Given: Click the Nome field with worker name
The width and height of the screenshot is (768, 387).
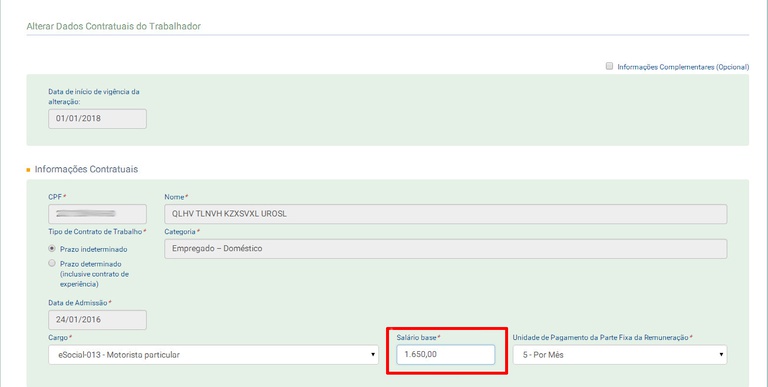Looking at the screenshot, I should [446, 214].
